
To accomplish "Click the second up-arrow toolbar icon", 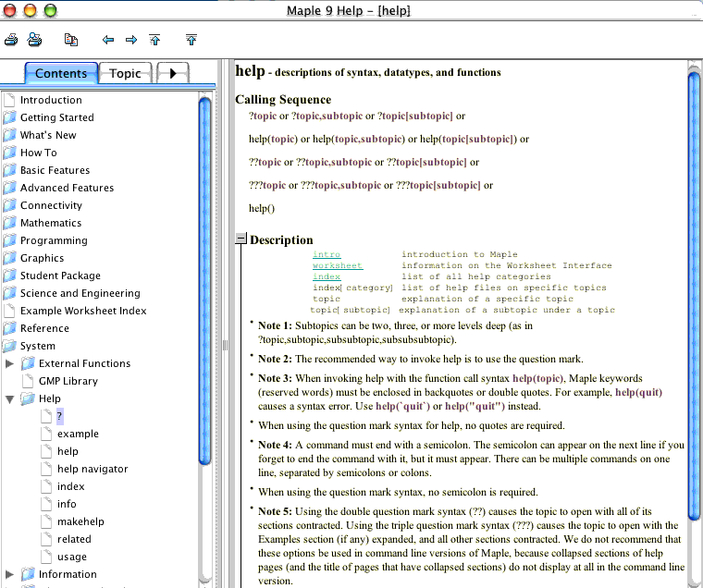I will pos(191,40).
